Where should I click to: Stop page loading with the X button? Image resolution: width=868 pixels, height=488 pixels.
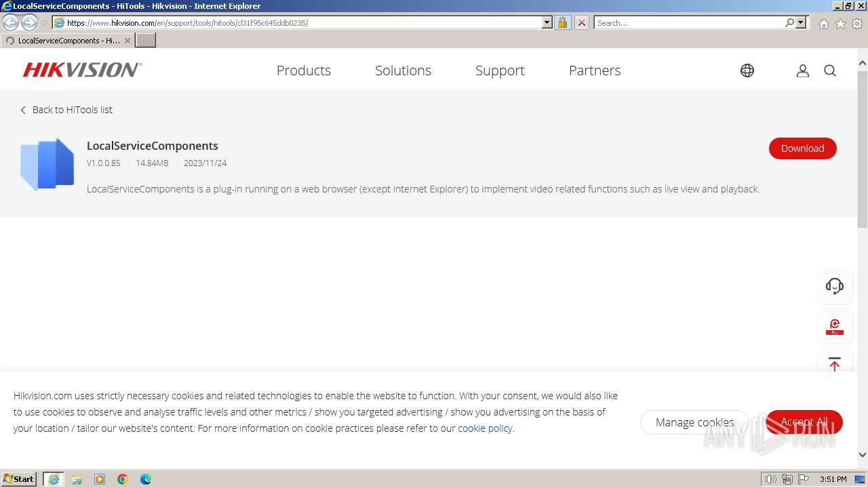582,22
